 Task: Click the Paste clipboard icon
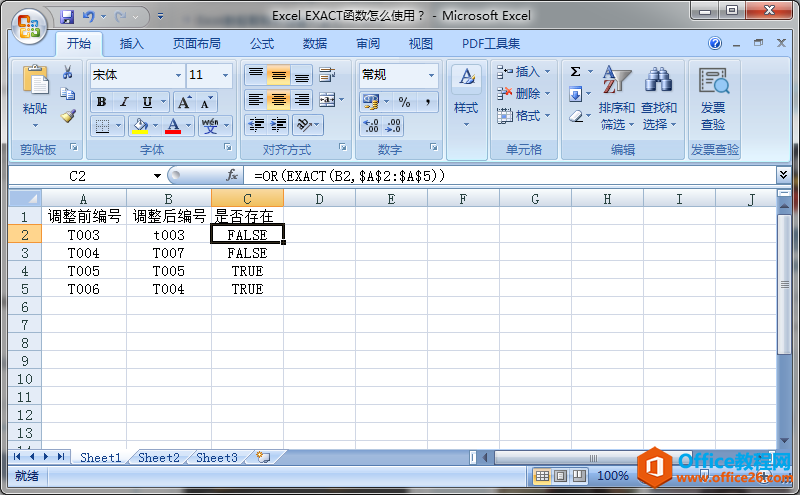pos(35,80)
